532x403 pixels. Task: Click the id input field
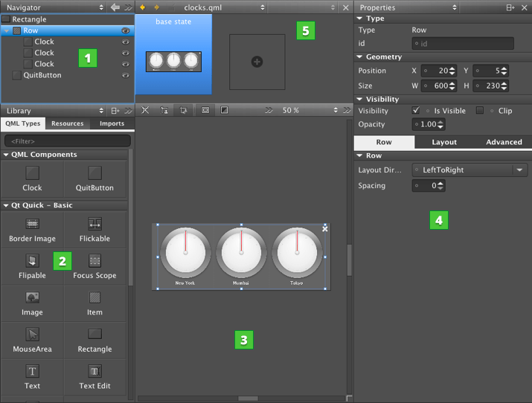[x=463, y=43]
